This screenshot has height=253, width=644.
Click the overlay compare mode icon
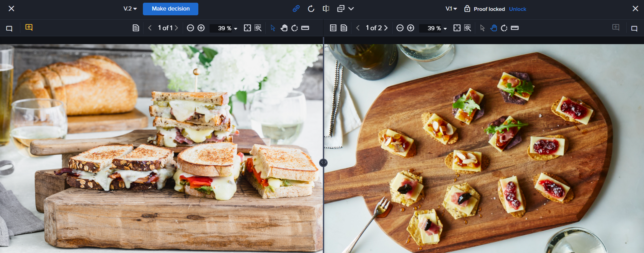(x=341, y=9)
